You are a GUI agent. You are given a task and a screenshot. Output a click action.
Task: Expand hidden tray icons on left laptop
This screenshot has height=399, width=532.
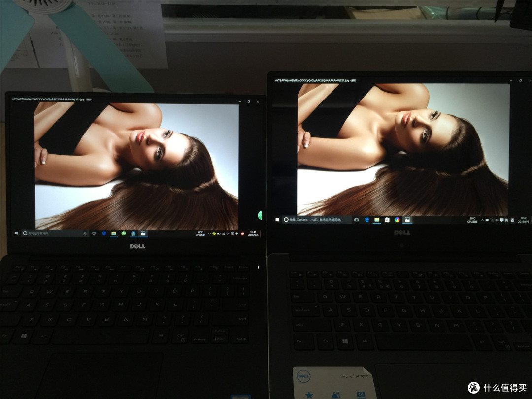209,234
